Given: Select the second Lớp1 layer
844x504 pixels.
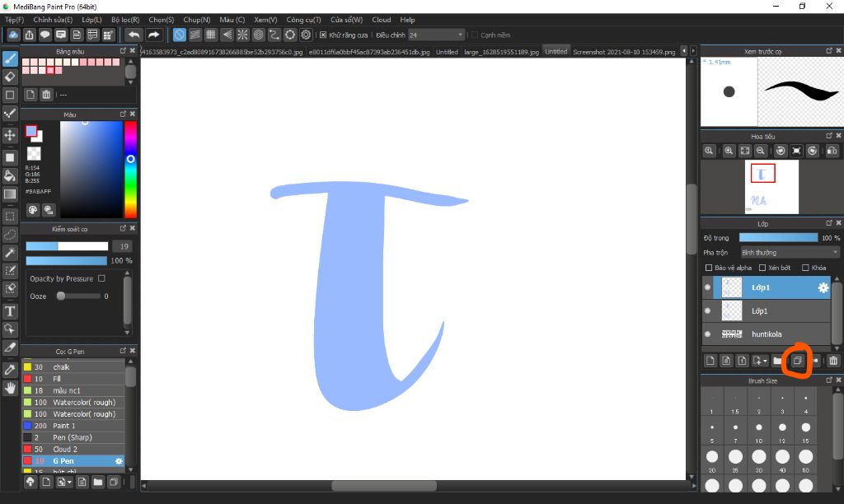Looking at the screenshot, I should [x=767, y=311].
